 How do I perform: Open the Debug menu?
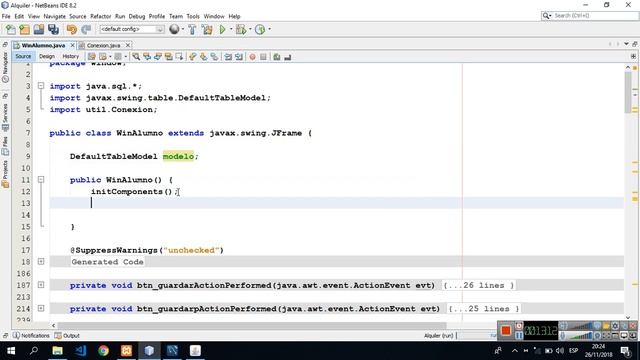tap(137, 16)
